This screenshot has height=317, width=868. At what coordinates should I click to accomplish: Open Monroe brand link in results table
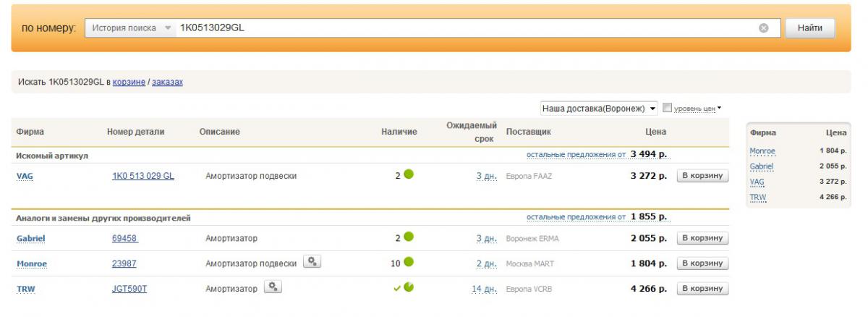point(31,264)
